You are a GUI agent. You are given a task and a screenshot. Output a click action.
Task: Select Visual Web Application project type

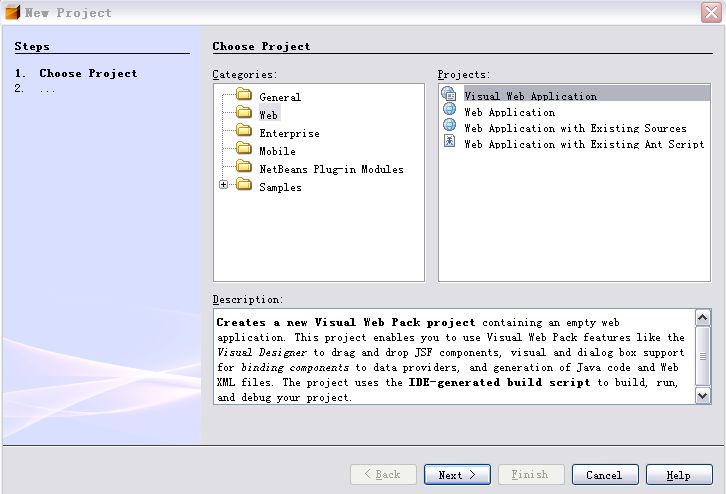(x=586, y=94)
